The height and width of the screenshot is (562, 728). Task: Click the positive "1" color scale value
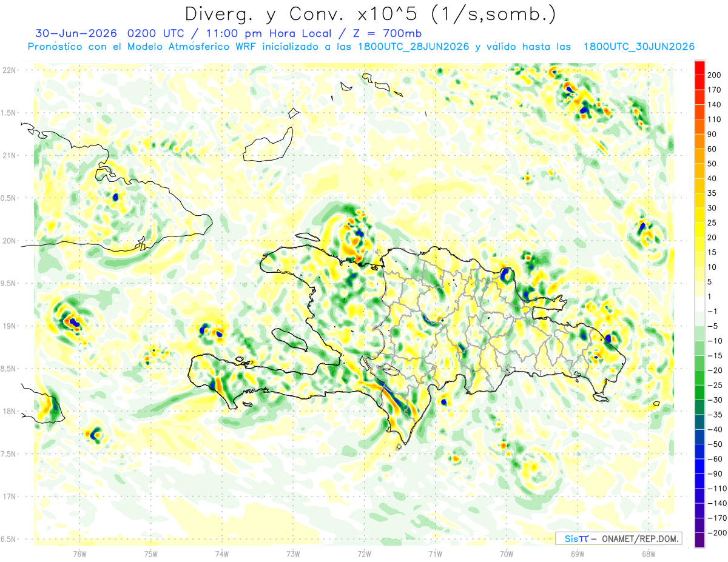pyautogui.click(x=710, y=296)
